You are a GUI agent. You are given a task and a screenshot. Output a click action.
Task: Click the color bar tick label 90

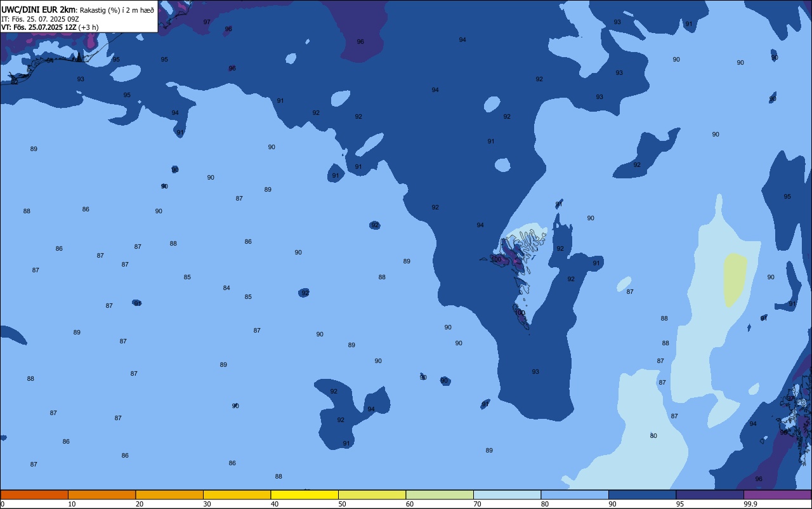612,504
